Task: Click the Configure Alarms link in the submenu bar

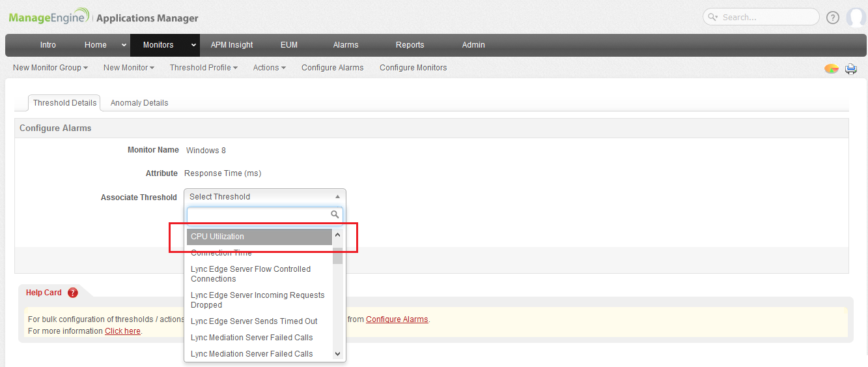Action: [333, 68]
